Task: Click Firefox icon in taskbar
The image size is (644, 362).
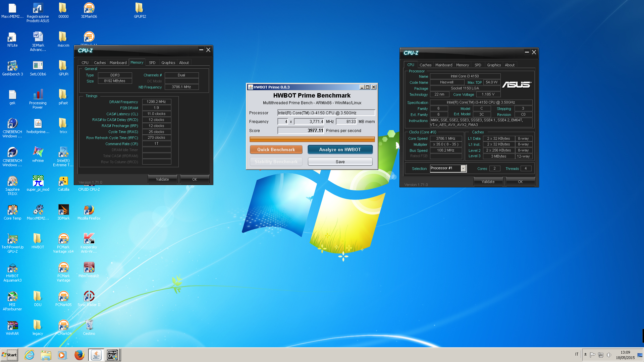Action: click(x=79, y=355)
